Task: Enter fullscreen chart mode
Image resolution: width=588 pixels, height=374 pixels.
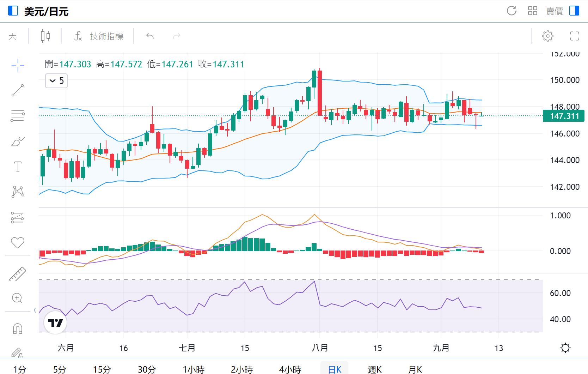Action: point(574,36)
